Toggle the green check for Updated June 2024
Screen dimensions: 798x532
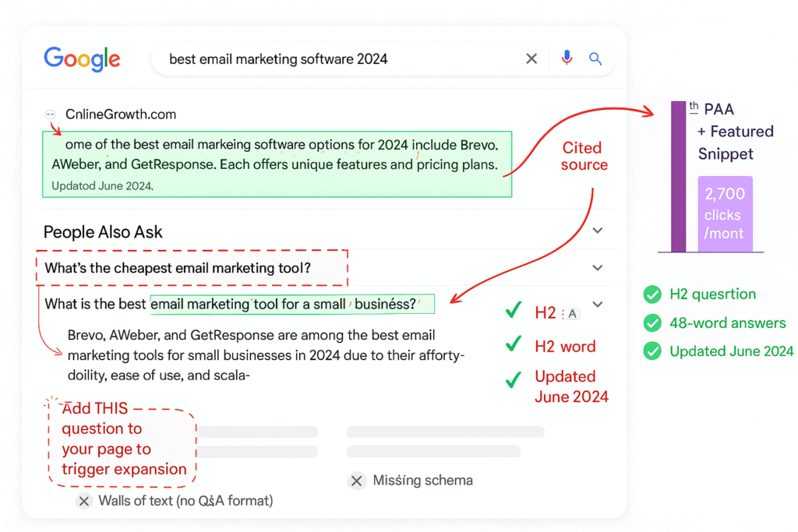click(652, 351)
